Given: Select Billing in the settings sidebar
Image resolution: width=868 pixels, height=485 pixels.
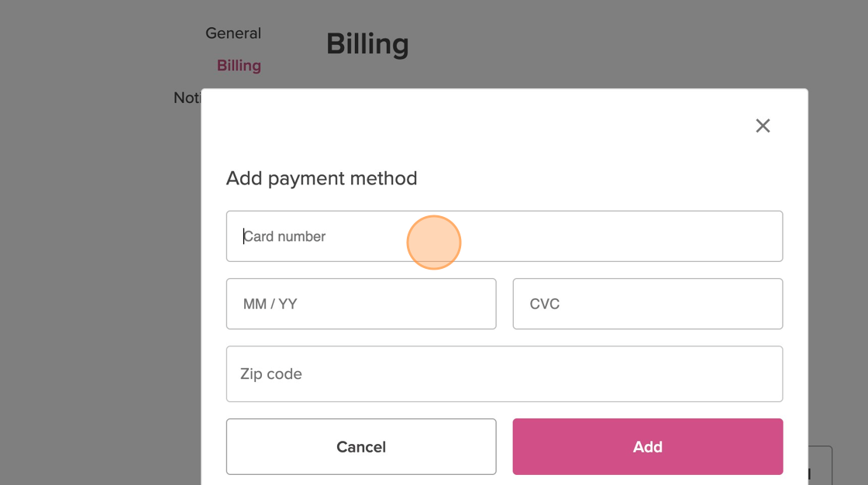Looking at the screenshot, I should click(239, 66).
